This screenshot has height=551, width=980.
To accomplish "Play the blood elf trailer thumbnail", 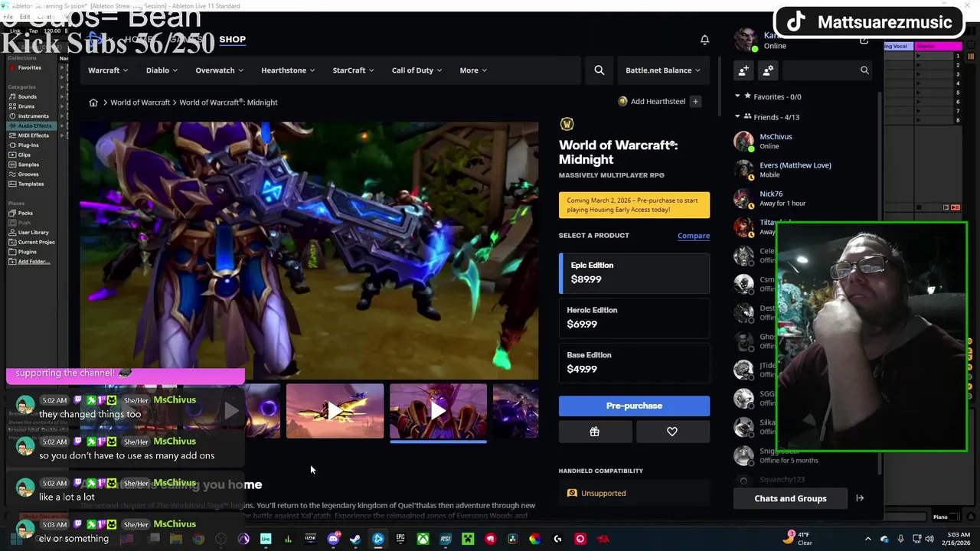I will [438, 411].
